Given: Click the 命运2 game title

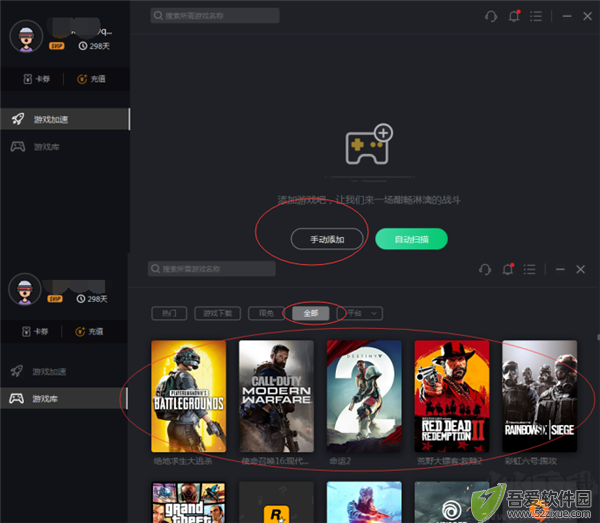Looking at the screenshot, I should (x=340, y=461).
